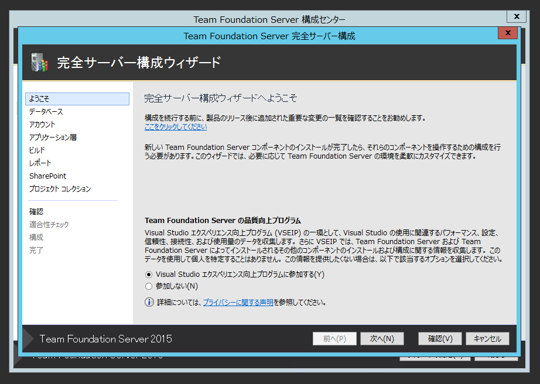
Task: Click the 完全サーバー構成ウィザードへようこそ heading
Action: (220, 98)
